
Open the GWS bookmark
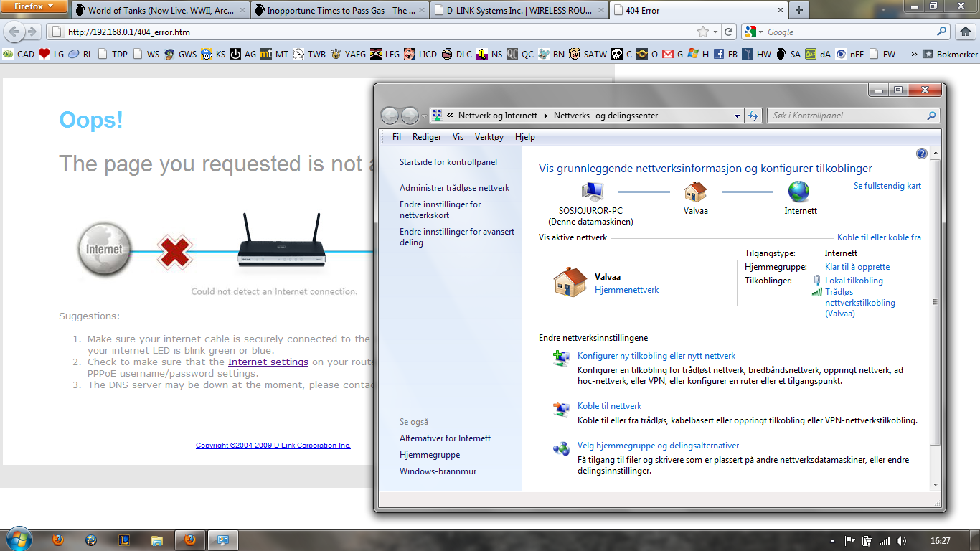tap(179, 54)
